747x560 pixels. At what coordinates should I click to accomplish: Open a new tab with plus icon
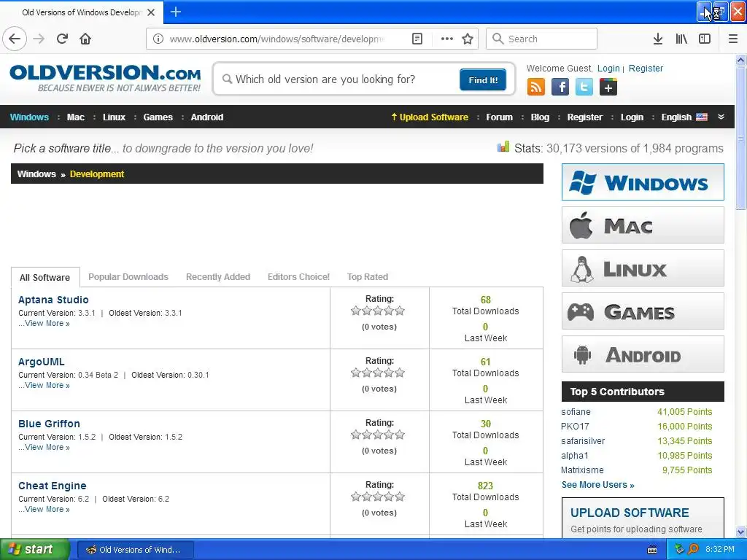(175, 12)
